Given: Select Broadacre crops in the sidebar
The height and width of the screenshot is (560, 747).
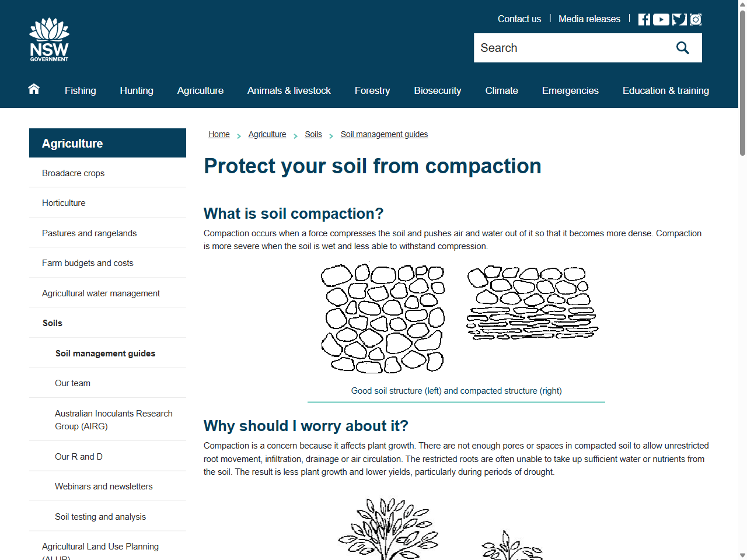Looking at the screenshot, I should [73, 173].
